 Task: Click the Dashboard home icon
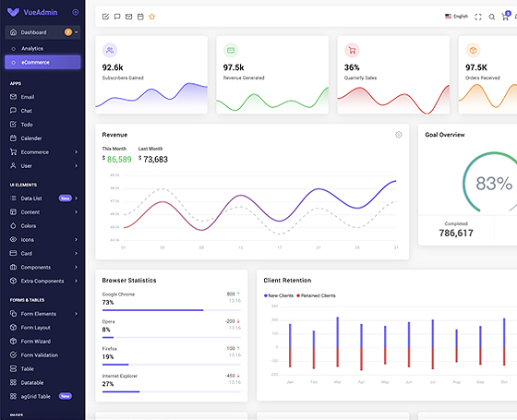[x=13, y=32]
